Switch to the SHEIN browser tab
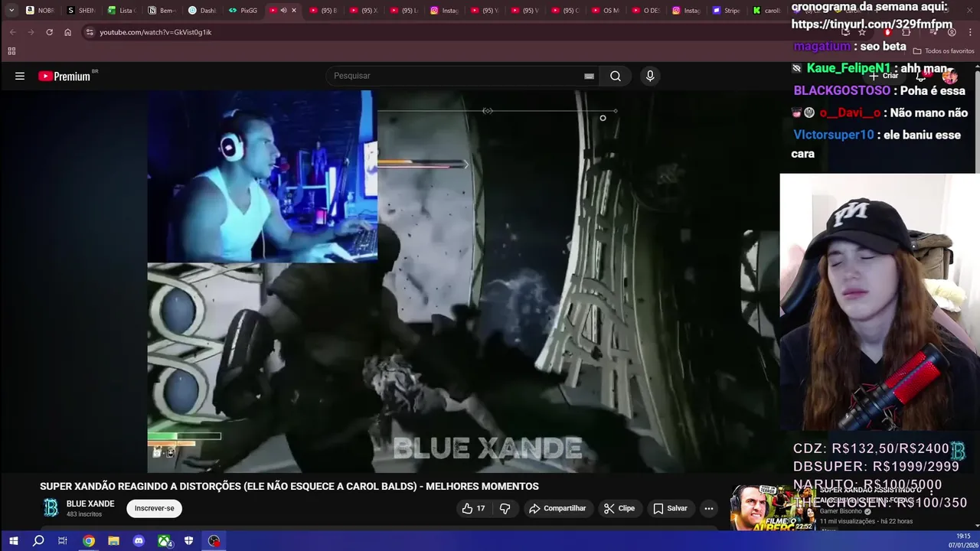 tap(81, 11)
